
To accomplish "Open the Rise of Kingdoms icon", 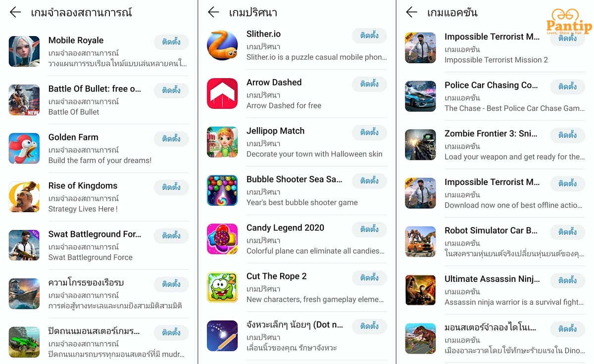I will [x=24, y=197].
